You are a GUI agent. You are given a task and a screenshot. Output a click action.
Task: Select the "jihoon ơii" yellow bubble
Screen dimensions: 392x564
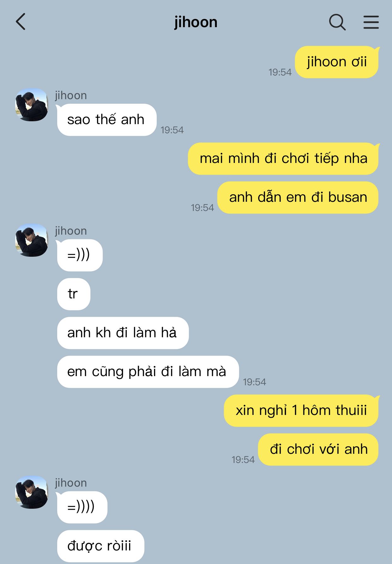click(x=337, y=62)
